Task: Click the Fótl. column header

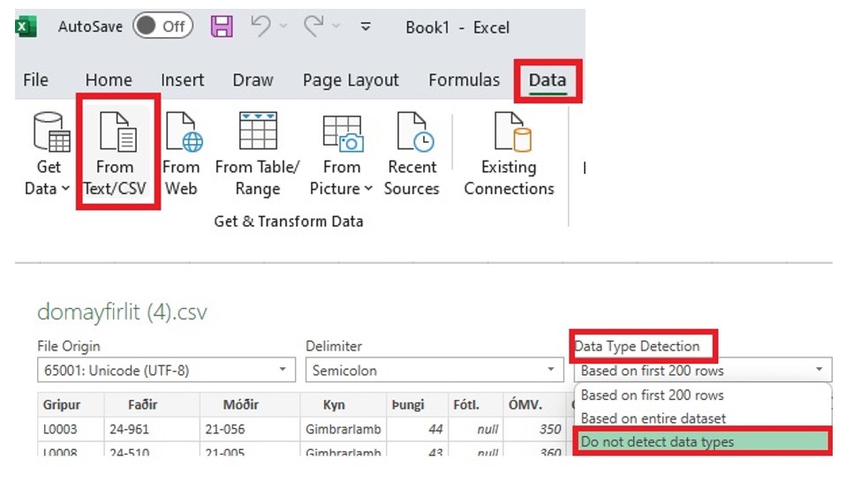Action: pos(476,404)
